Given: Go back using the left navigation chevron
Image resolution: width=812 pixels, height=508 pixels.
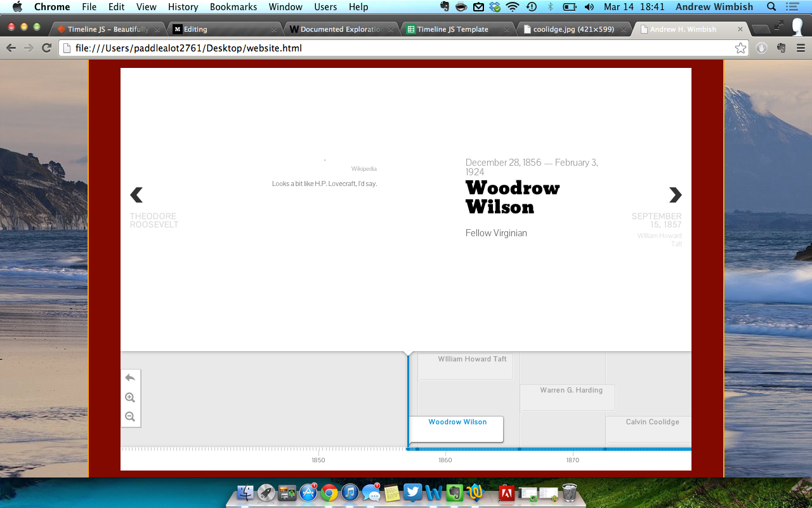Looking at the screenshot, I should [136, 195].
